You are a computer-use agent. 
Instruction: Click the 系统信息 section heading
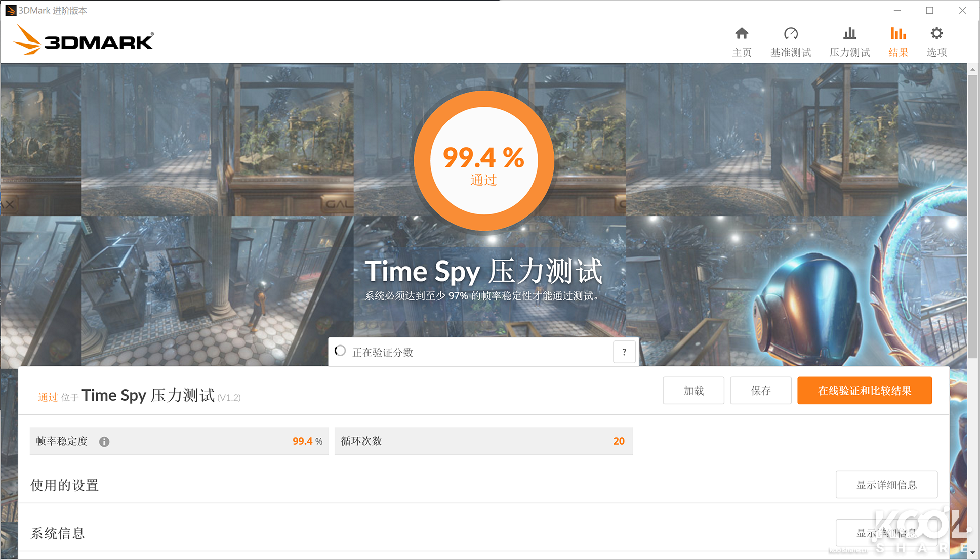(x=58, y=533)
